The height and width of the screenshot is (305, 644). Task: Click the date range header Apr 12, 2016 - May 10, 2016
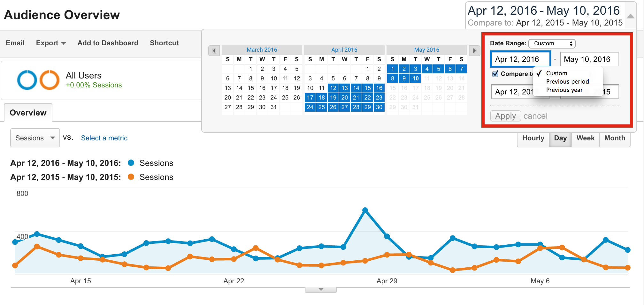coord(544,11)
